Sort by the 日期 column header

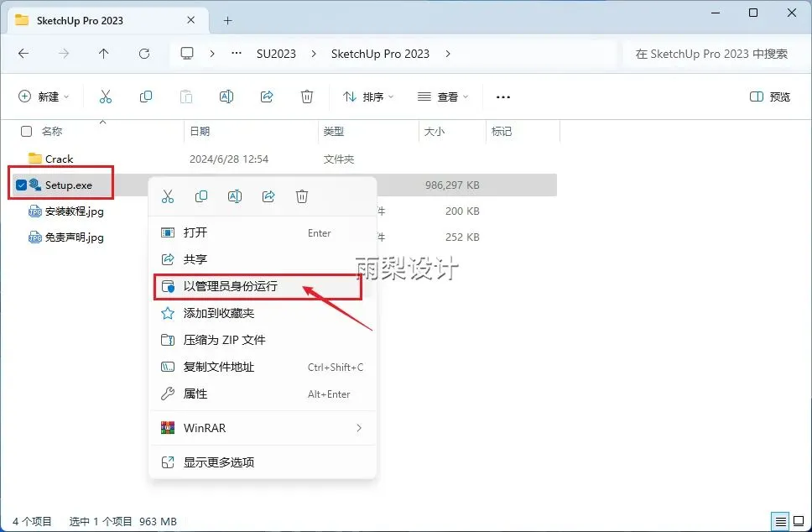tap(200, 132)
